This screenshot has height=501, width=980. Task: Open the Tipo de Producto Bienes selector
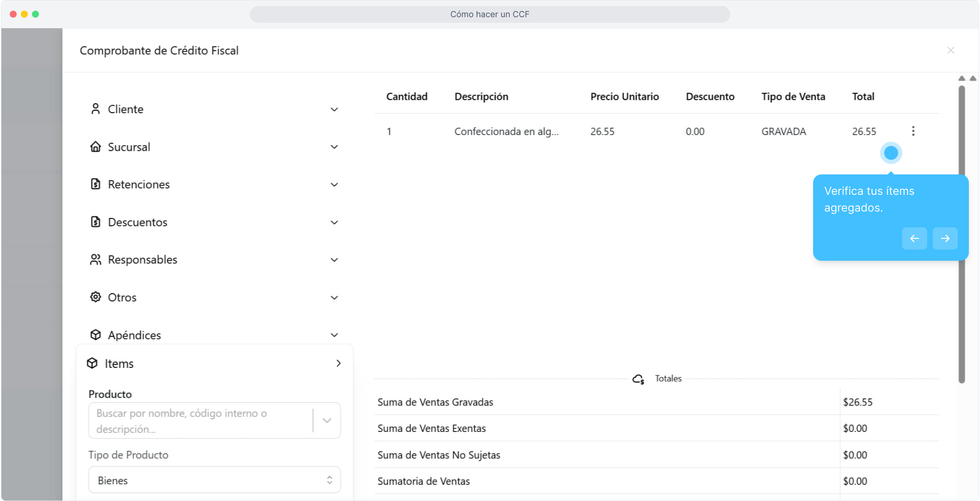(214, 480)
